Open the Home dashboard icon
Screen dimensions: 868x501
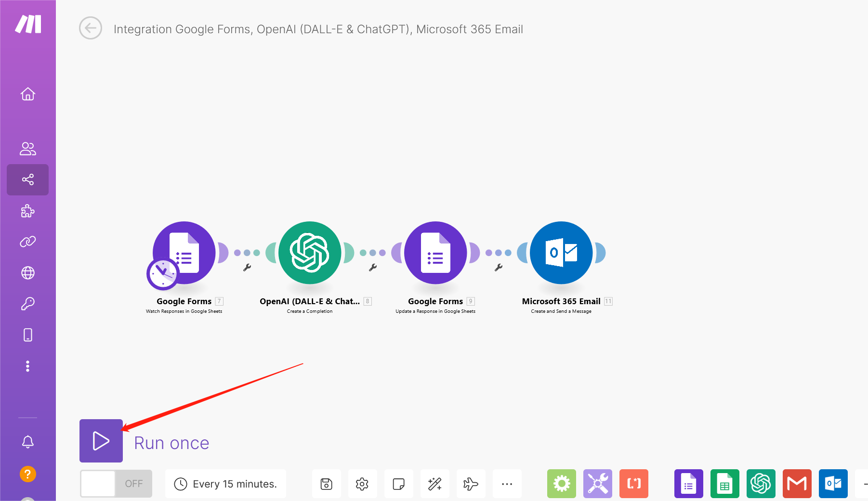(x=28, y=94)
